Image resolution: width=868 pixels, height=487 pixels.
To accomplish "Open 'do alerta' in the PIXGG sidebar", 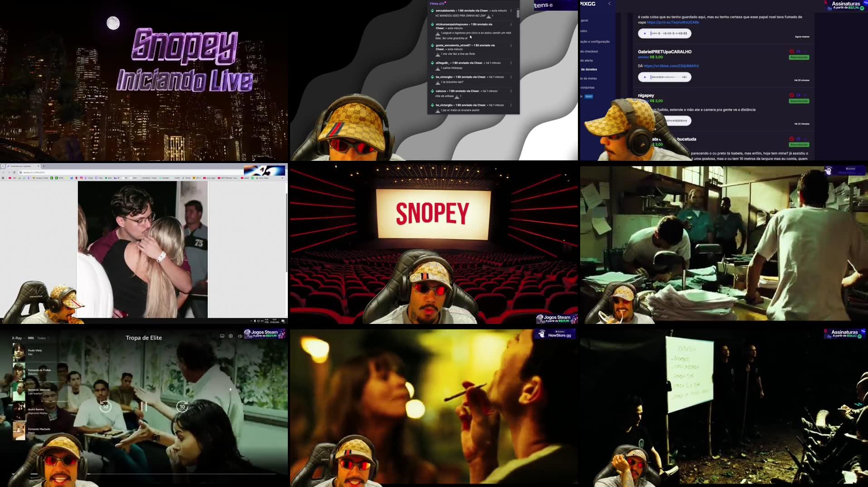I will coord(587,61).
